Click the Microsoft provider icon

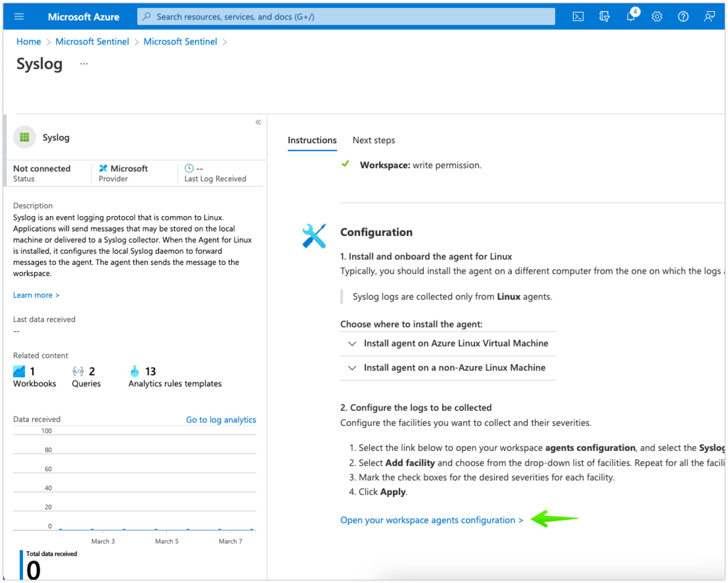[x=103, y=168]
